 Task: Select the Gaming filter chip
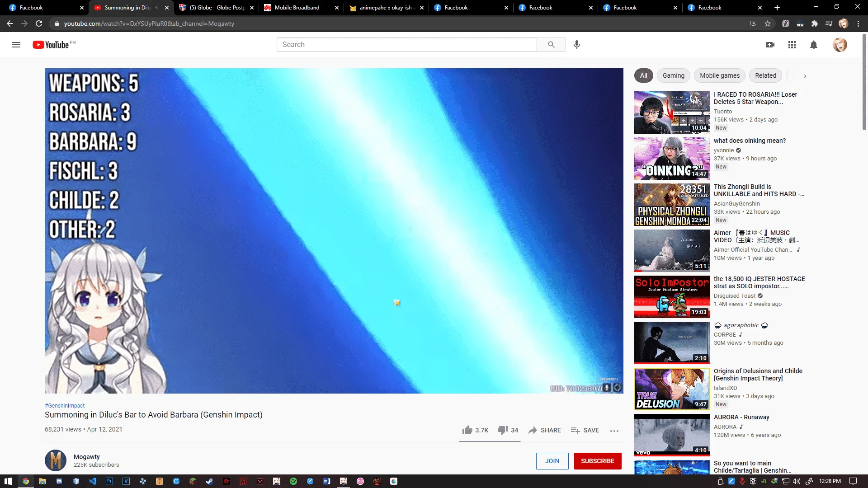(673, 75)
